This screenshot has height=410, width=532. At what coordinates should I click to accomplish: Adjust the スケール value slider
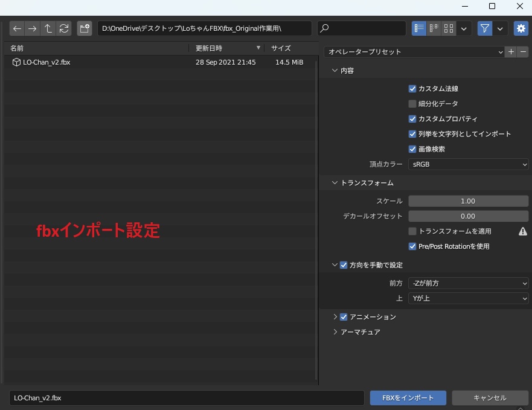point(468,200)
